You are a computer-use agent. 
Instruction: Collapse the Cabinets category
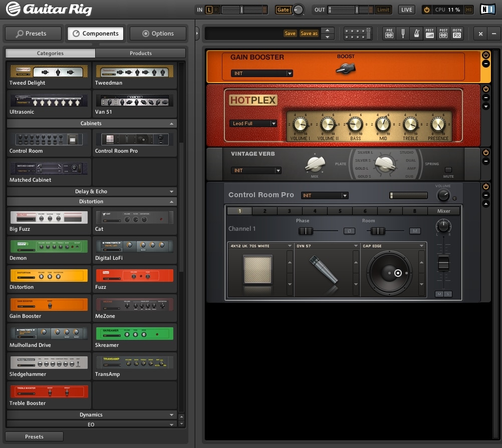point(92,124)
